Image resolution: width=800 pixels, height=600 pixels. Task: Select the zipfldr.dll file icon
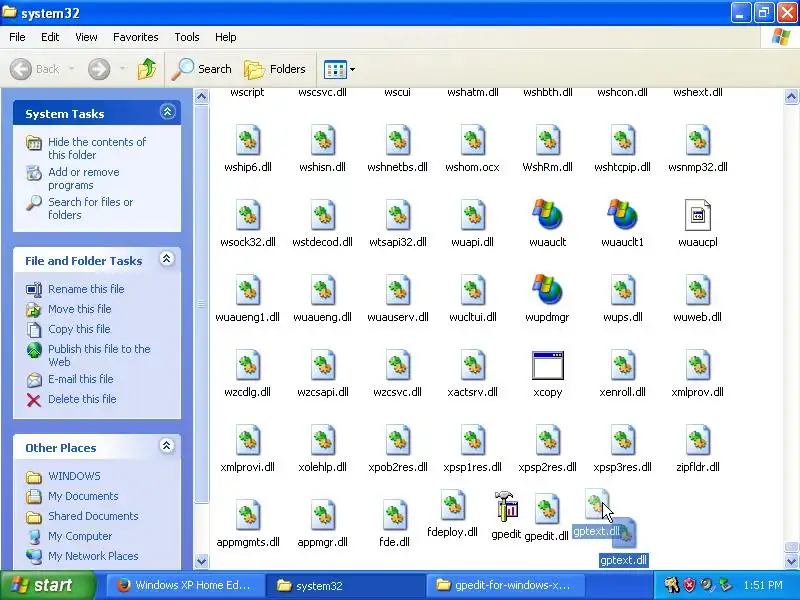click(x=697, y=440)
